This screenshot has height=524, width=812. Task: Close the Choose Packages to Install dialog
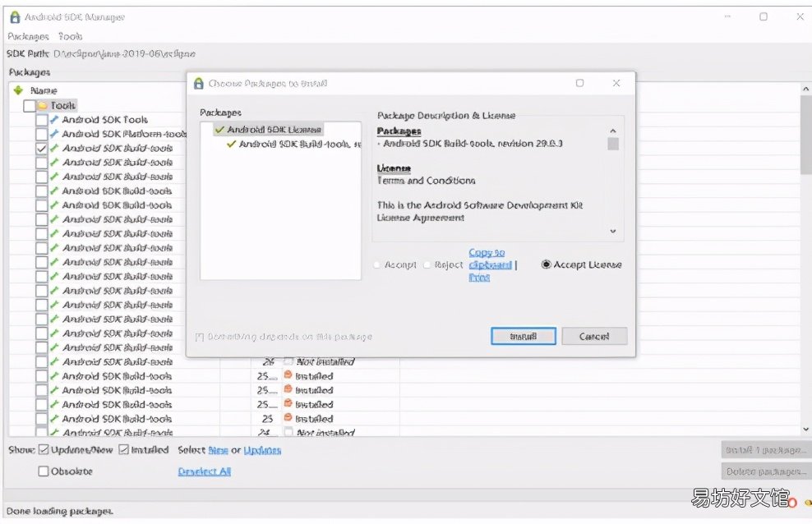(x=616, y=83)
